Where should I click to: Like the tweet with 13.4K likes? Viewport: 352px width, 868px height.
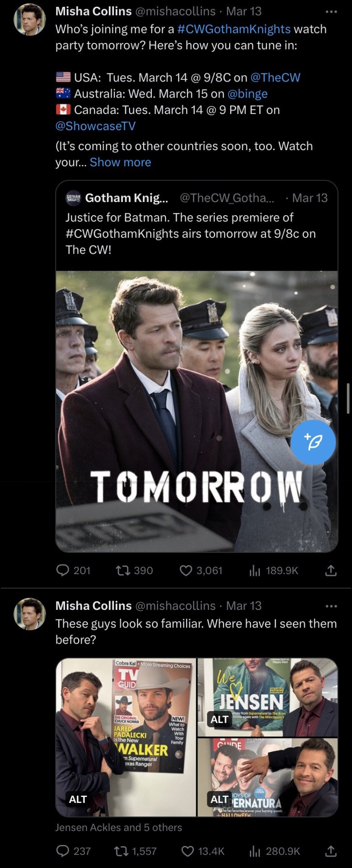[188, 851]
